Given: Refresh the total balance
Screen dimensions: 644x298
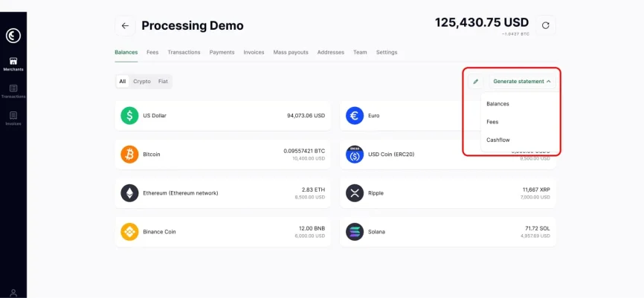Looking at the screenshot, I should pyautogui.click(x=545, y=25).
